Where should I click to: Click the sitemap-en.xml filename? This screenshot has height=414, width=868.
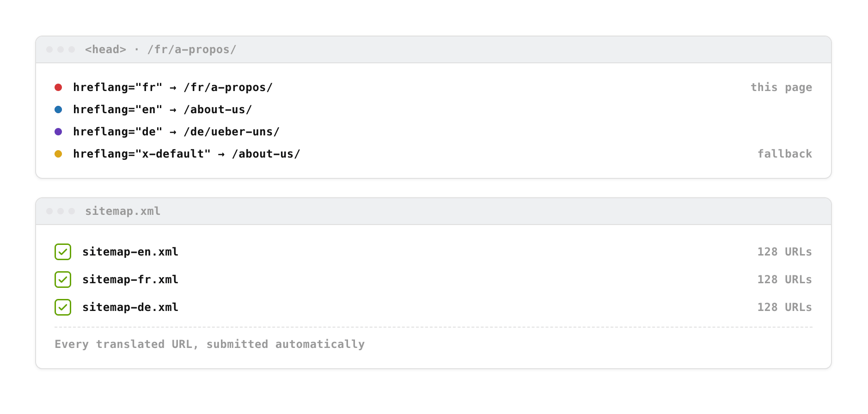(x=130, y=252)
